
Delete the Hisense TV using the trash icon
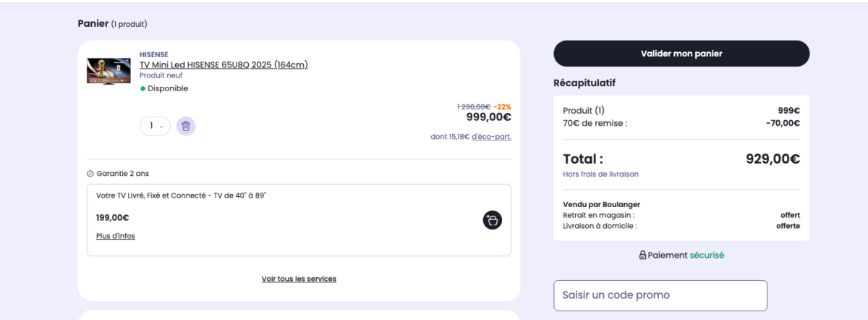[186, 126]
